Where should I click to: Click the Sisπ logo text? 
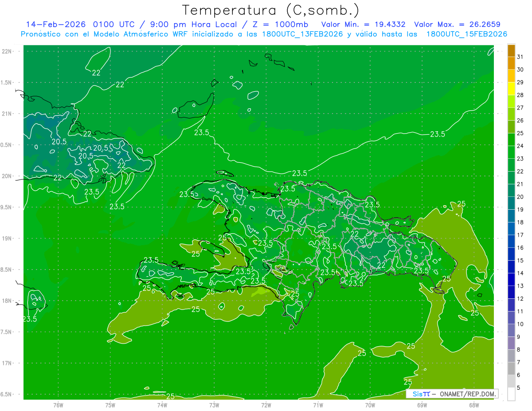421,394
